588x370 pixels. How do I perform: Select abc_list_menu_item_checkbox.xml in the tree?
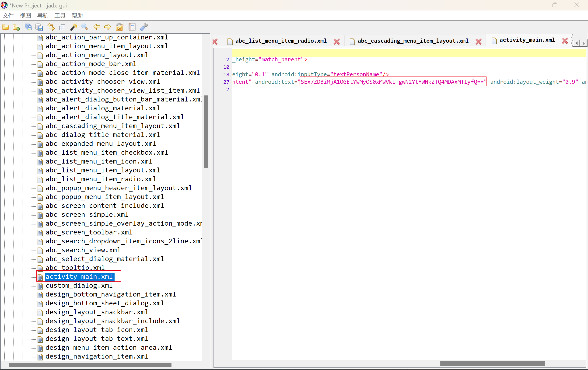pyautogui.click(x=107, y=152)
